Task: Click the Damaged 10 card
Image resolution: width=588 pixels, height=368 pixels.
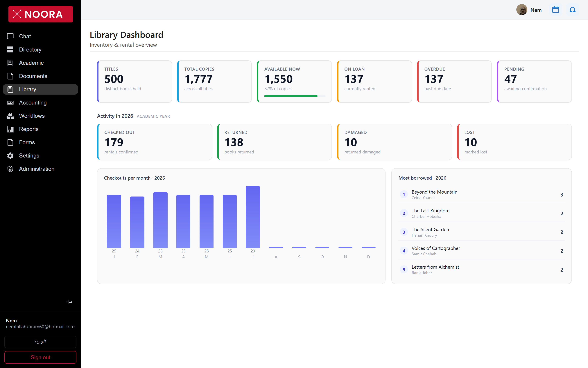Action: coord(394,142)
